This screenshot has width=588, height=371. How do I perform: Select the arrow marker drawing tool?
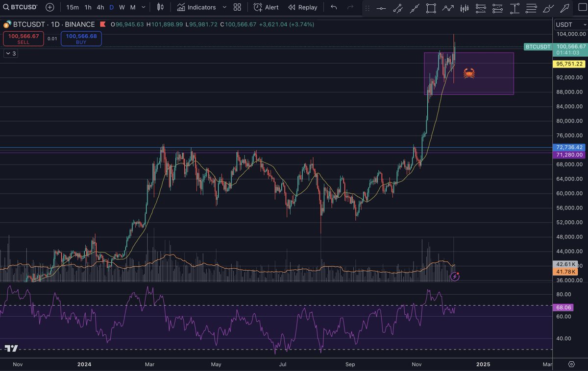pyautogui.click(x=565, y=8)
